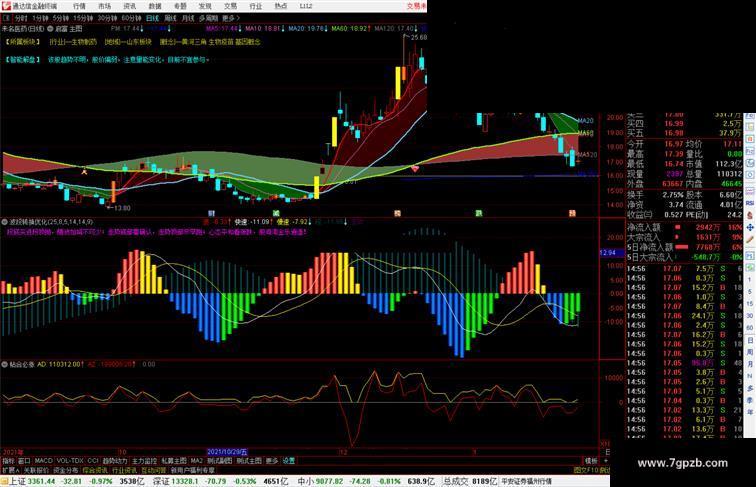Click the 设置 indicator settings button
The image size is (756, 487).
point(289,461)
